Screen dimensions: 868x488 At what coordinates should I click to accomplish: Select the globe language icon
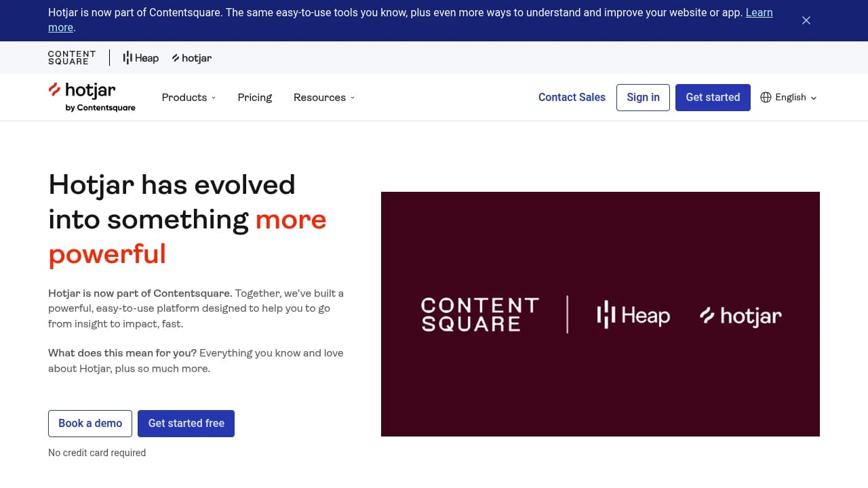[766, 97]
